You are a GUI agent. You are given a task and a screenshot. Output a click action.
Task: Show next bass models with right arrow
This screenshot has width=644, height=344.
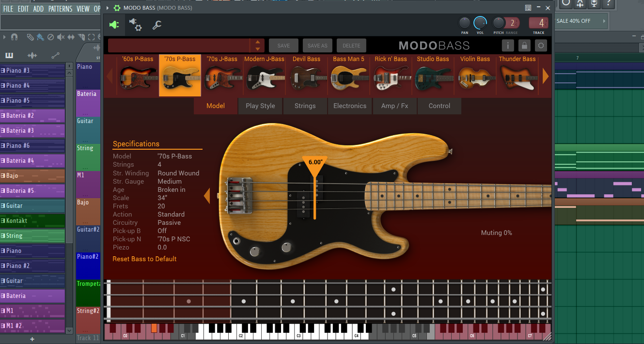(x=546, y=76)
